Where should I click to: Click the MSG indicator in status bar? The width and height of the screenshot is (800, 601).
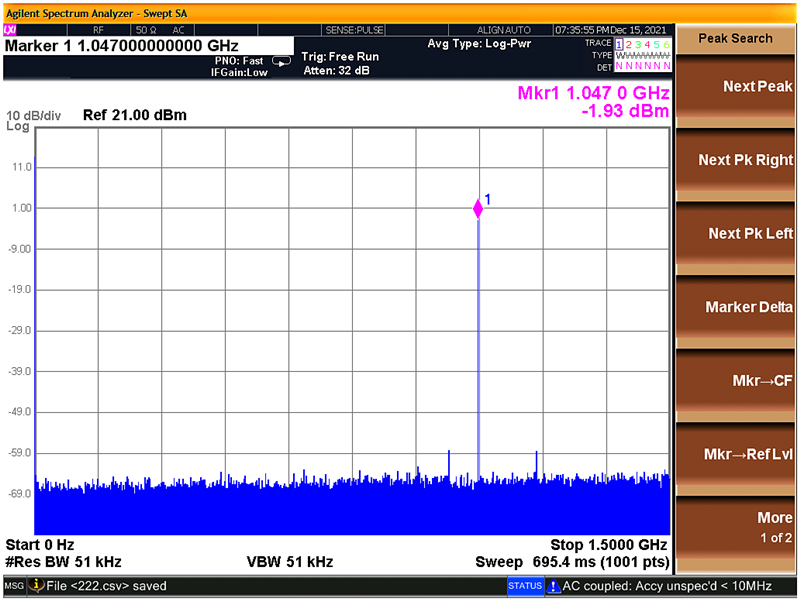[x=13, y=586]
